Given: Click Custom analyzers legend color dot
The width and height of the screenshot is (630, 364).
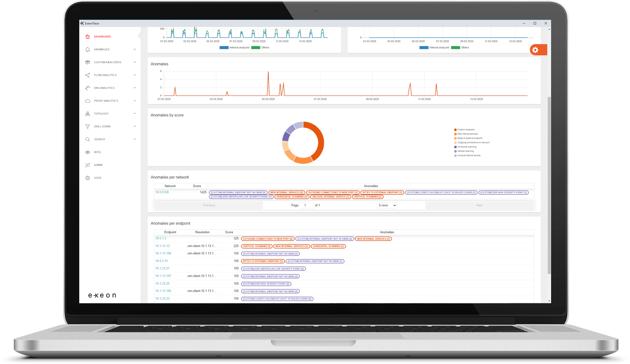Looking at the screenshot, I should pos(455,130).
